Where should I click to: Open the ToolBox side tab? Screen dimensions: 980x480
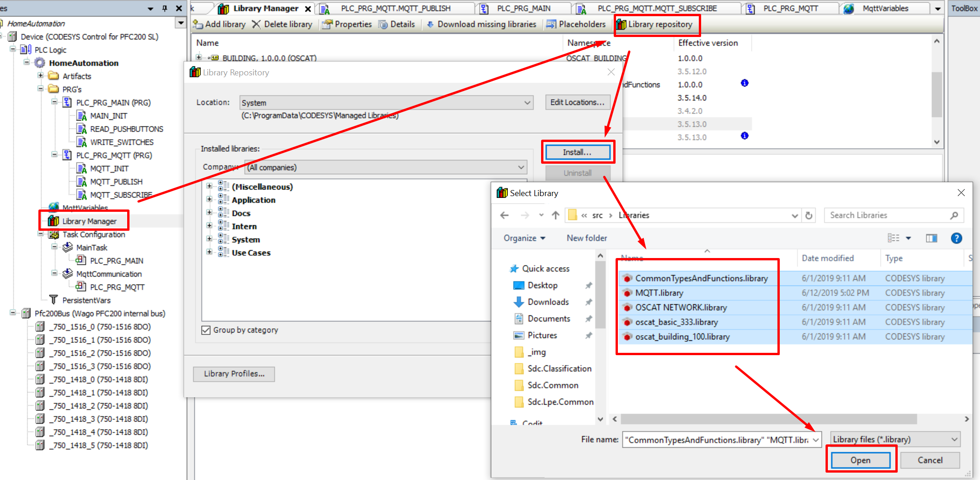[x=964, y=8]
